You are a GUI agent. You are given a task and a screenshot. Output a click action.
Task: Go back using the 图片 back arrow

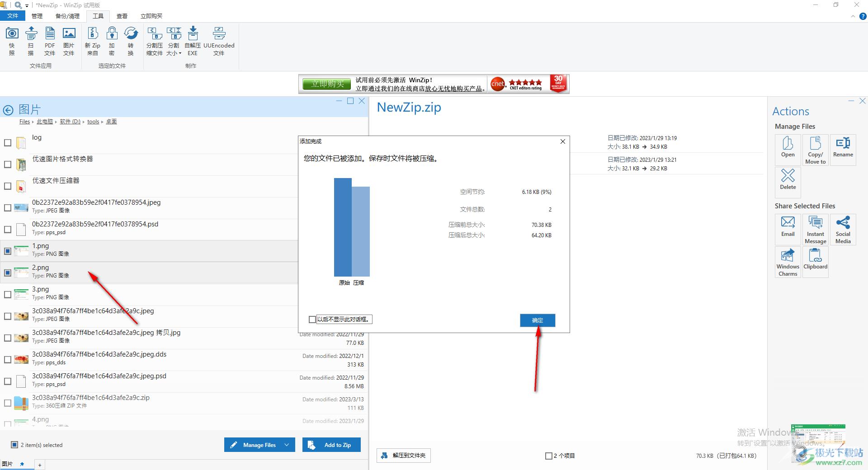pos(8,110)
